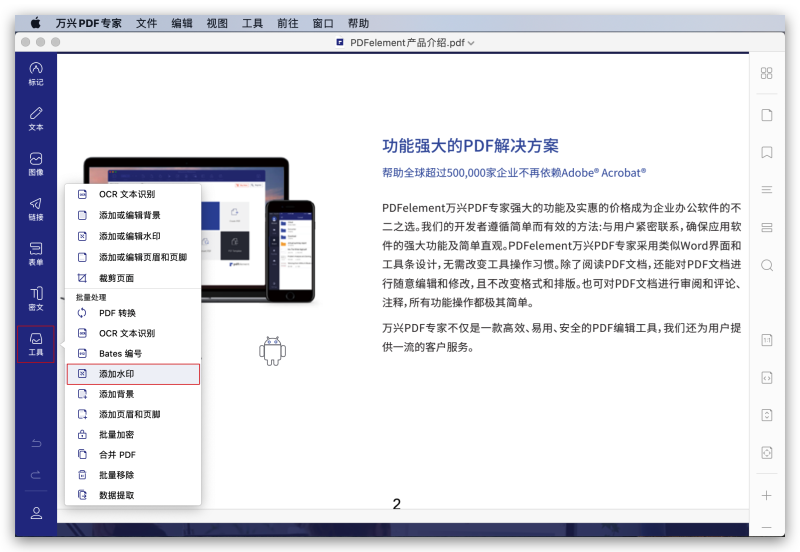Select the 链接 link tool
This screenshot has height=552, width=800.
[36, 208]
